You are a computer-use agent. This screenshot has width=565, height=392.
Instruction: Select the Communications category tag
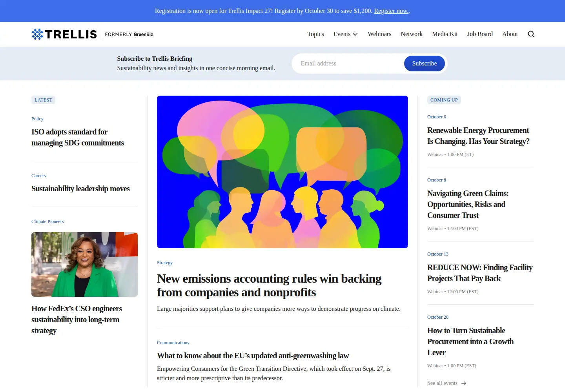(x=173, y=343)
